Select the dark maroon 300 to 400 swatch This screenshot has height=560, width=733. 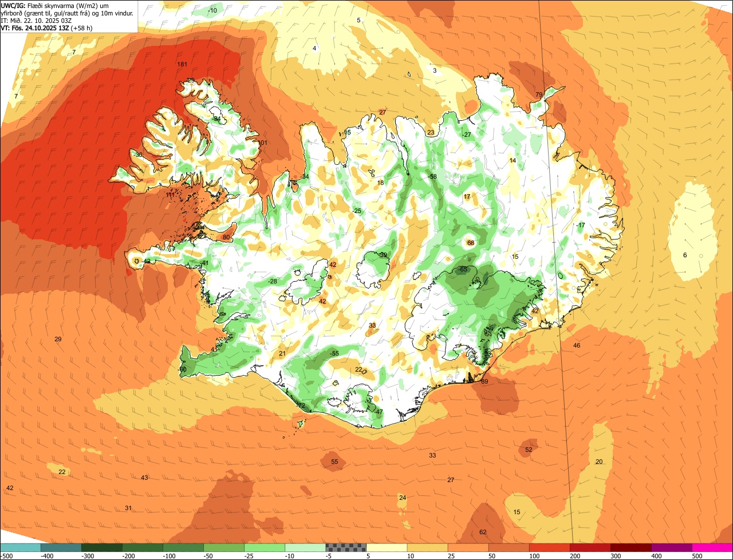click(x=630, y=547)
